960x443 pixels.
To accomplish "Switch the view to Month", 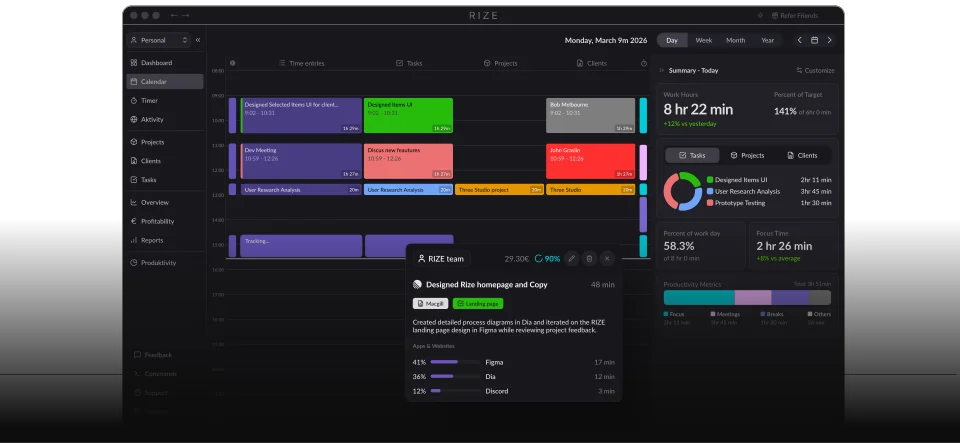I will click(735, 40).
